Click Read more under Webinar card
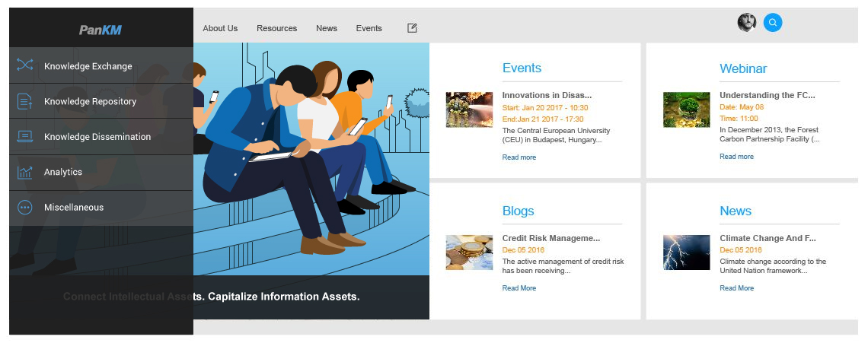 pos(737,157)
